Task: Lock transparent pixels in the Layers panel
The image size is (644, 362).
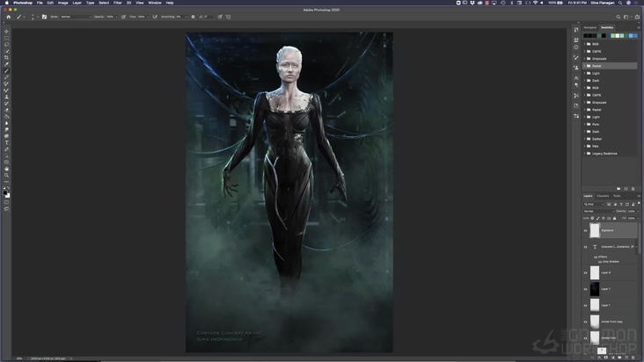Action: pos(592,218)
